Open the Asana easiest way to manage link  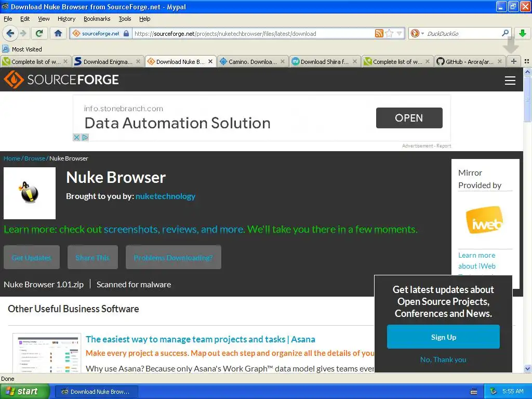coord(200,339)
